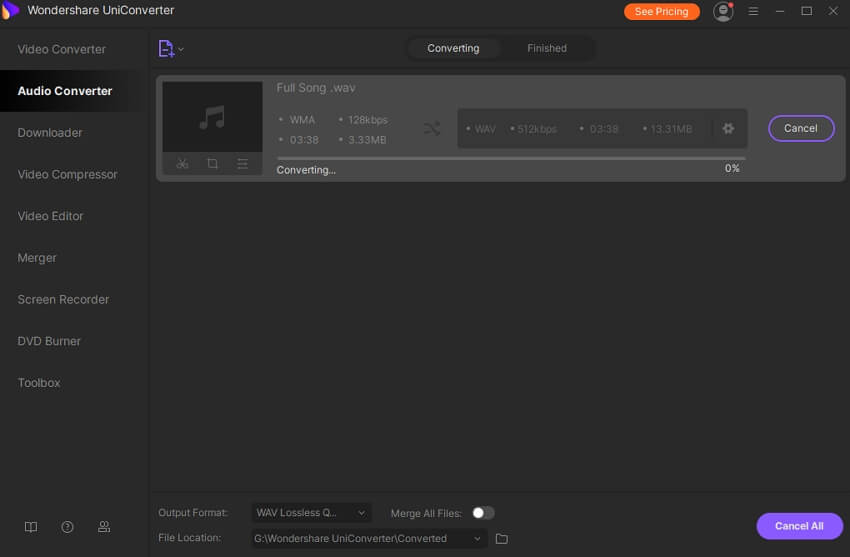Switch to the Finished tab
Screen dimensions: 850x557
click(x=547, y=48)
